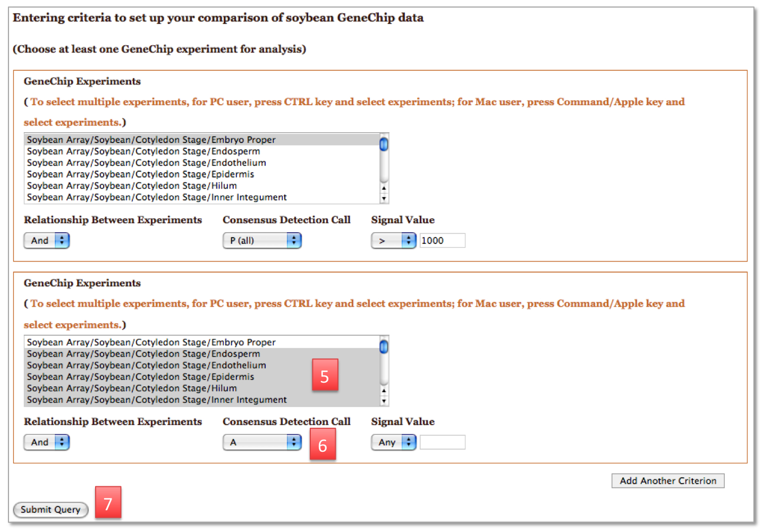Viewport: 763px width, 532px height.
Task: Click second list's scroll down arrow
Action: click(x=384, y=401)
